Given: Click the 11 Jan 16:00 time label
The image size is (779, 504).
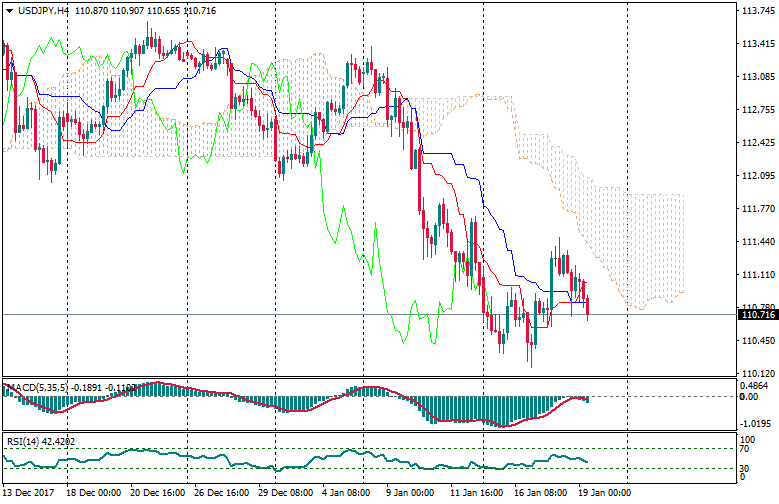Looking at the screenshot, I should coord(475,494).
